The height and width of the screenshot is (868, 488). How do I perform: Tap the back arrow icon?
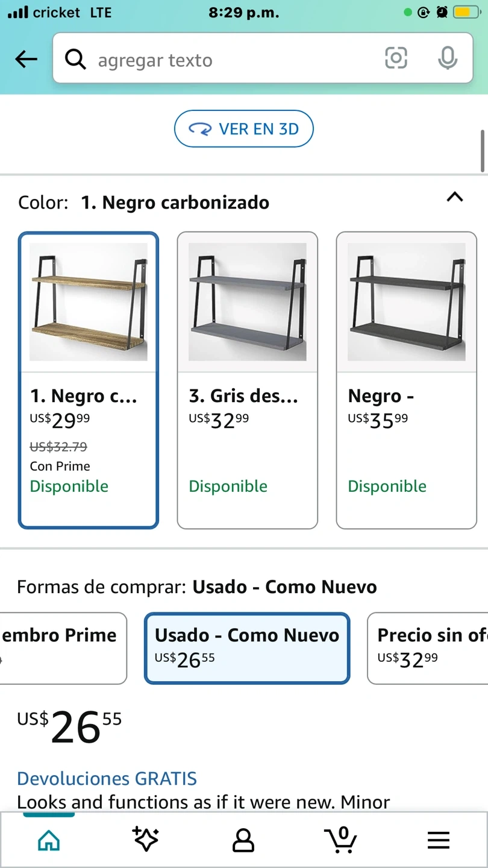tap(26, 59)
